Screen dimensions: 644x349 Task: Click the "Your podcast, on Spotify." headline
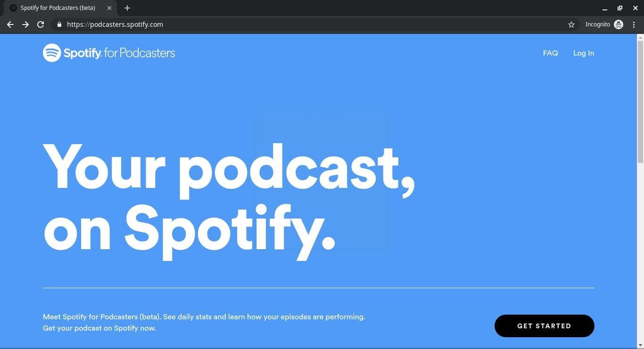[229, 201]
